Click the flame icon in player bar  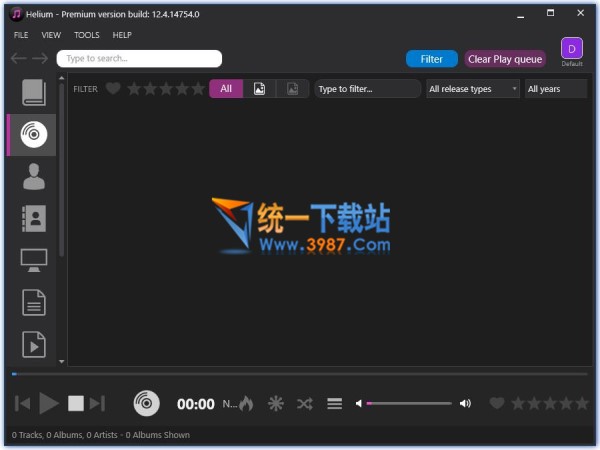click(x=246, y=404)
